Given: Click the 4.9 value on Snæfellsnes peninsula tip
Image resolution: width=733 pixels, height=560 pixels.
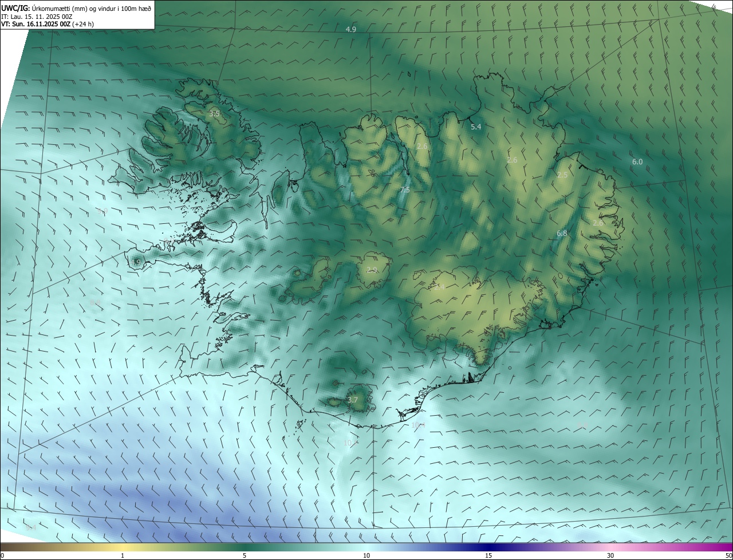Looking at the screenshot, I should [x=136, y=262].
